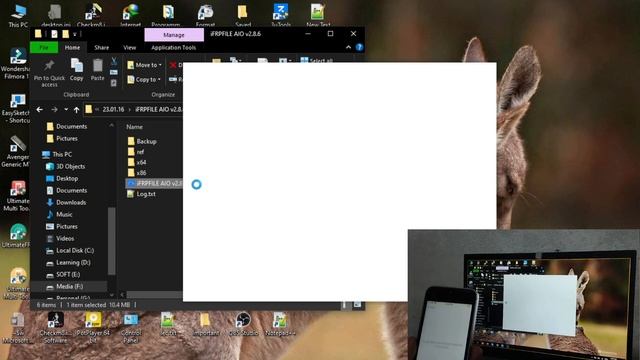Open the Checkm8 Software desktop shortcut

coord(56,327)
